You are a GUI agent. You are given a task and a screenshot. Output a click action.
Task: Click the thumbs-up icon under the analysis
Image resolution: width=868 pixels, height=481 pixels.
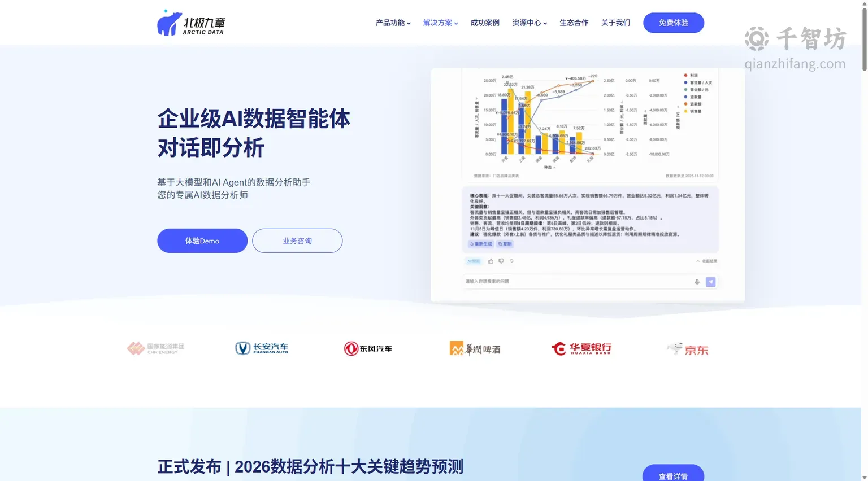tap(491, 261)
